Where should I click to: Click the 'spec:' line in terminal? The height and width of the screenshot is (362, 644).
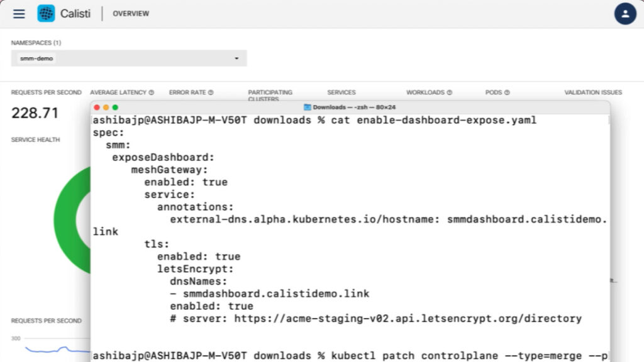click(108, 133)
